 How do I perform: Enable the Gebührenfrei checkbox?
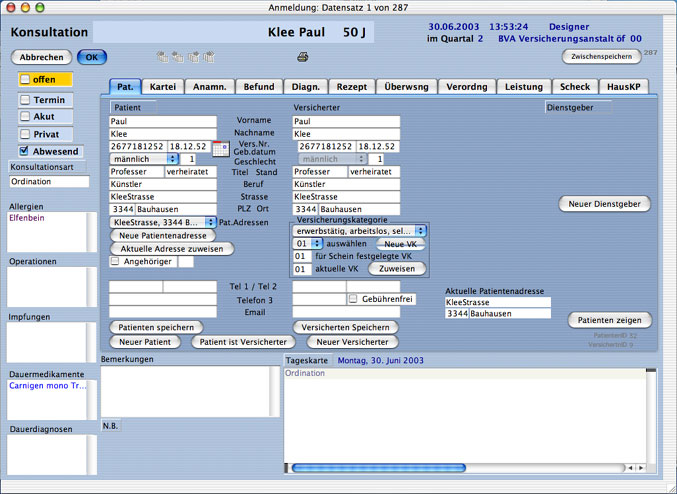point(353,299)
